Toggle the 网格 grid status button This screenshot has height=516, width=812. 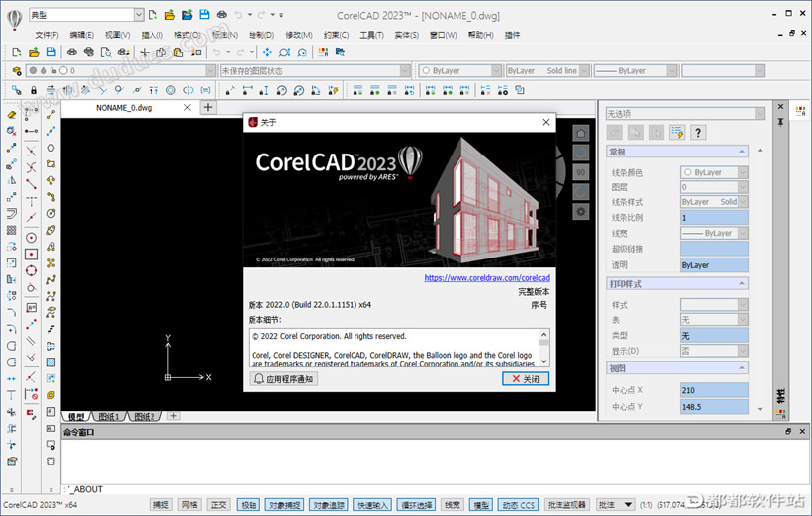190,504
